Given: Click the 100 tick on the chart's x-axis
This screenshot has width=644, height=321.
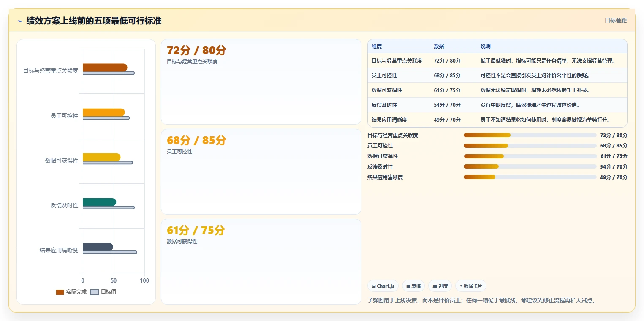Looking at the screenshot, I should [144, 281].
